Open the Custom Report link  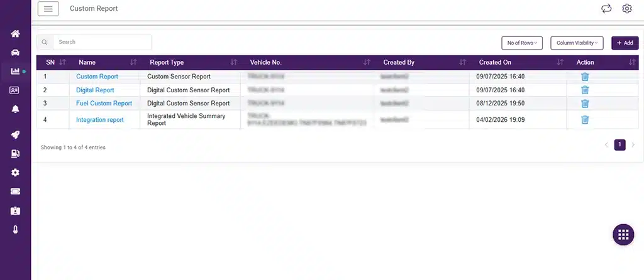coord(97,77)
